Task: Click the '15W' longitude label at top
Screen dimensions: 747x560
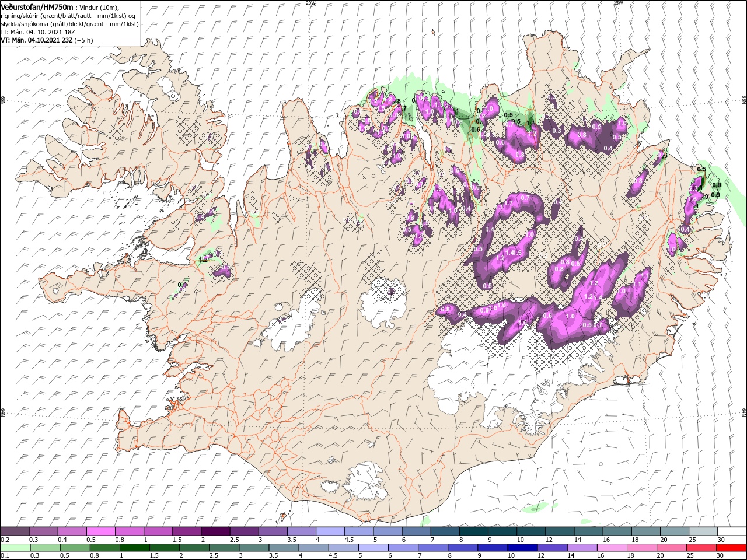Action: (x=618, y=3)
